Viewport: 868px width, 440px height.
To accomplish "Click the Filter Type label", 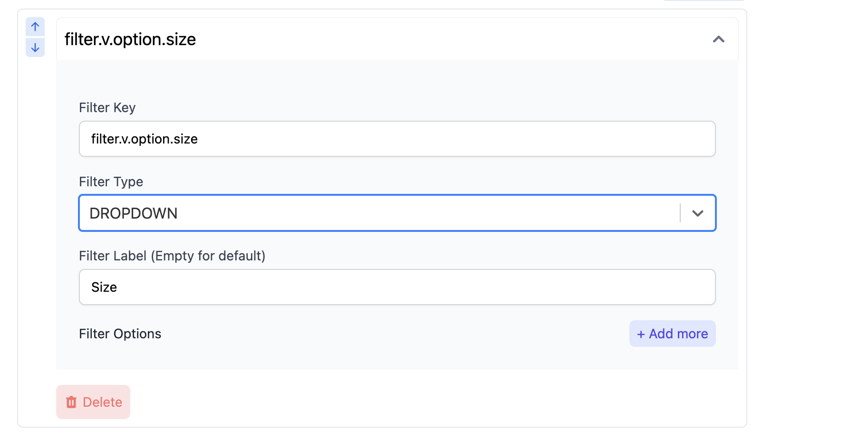I will [111, 182].
